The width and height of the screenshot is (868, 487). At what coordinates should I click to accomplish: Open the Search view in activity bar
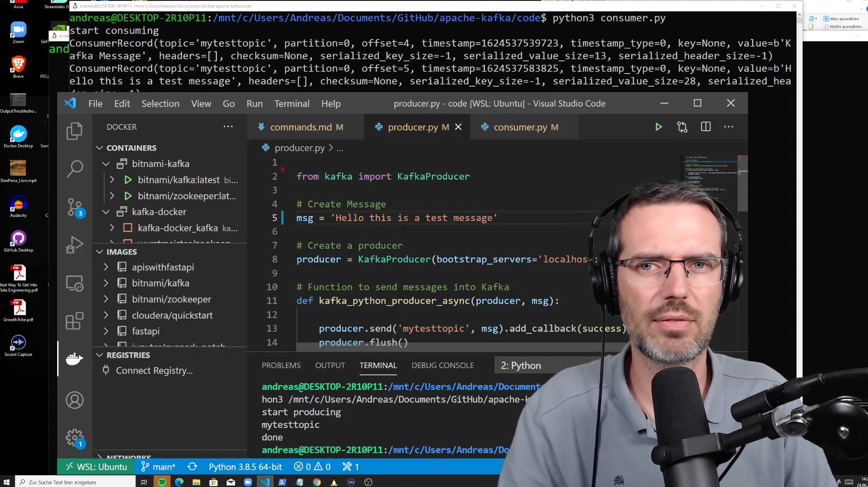click(x=74, y=169)
